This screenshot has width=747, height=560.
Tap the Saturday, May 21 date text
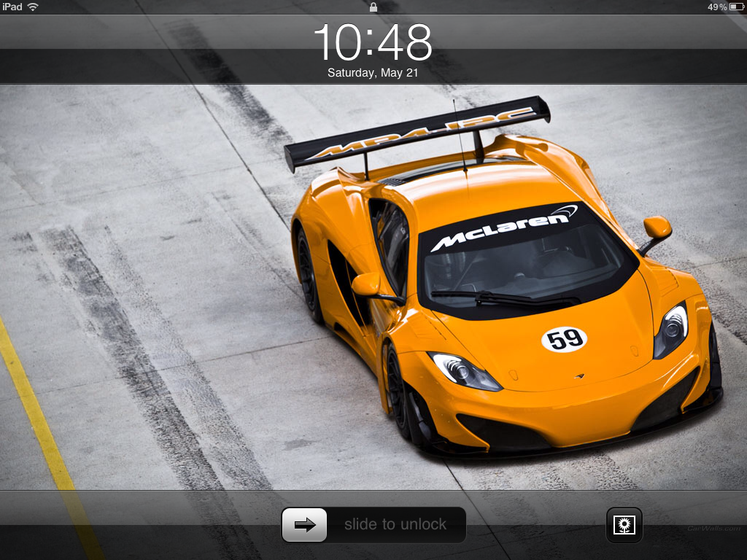click(373, 73)
